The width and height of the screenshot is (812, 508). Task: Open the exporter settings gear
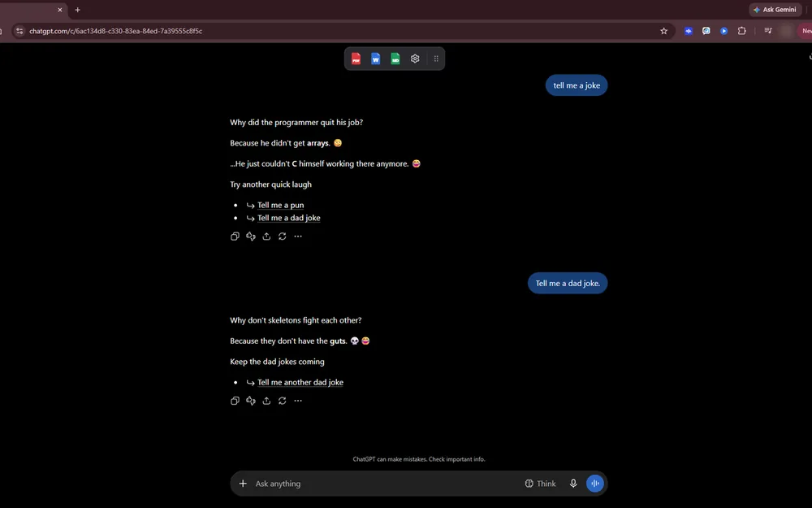(415, 59)
